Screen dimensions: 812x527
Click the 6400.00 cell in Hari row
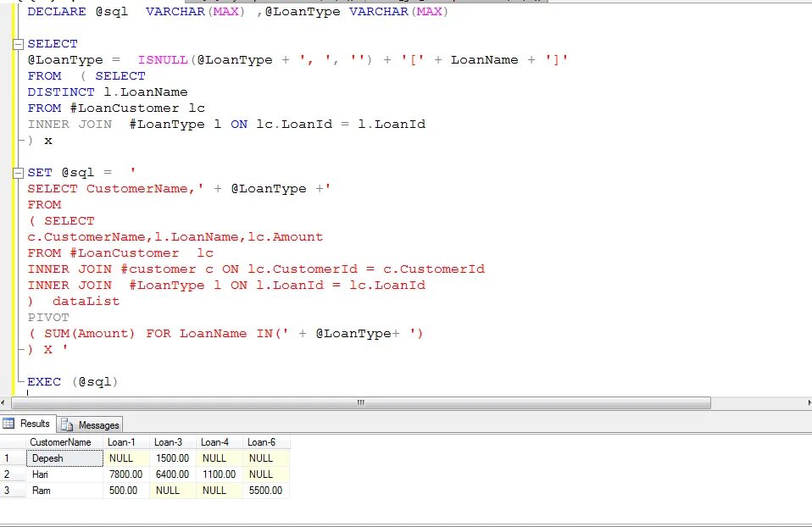(173, 474)
